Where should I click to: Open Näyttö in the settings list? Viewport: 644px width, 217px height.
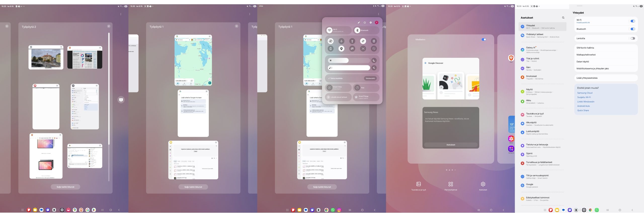click(529, 90)
